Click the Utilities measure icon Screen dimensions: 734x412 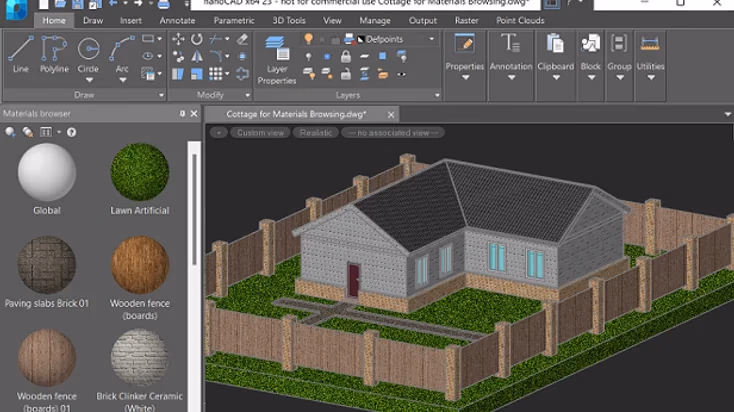point(650,44)
